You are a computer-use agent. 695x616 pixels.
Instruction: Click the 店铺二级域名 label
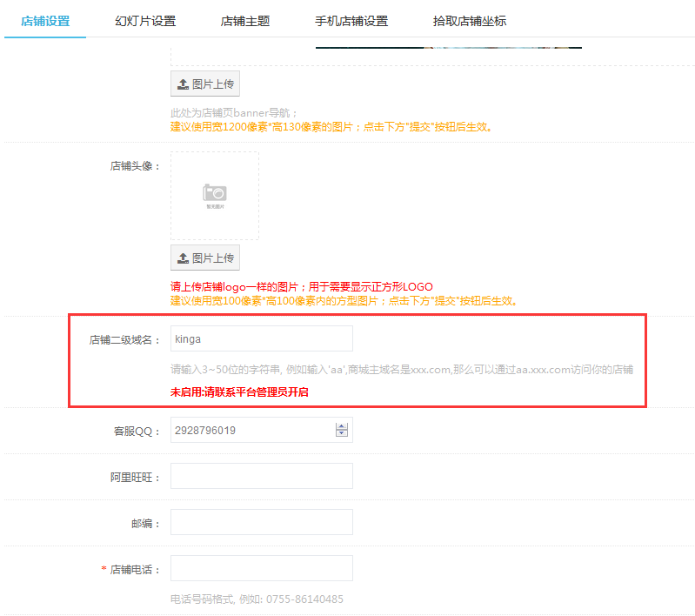[x=124, y=340]
